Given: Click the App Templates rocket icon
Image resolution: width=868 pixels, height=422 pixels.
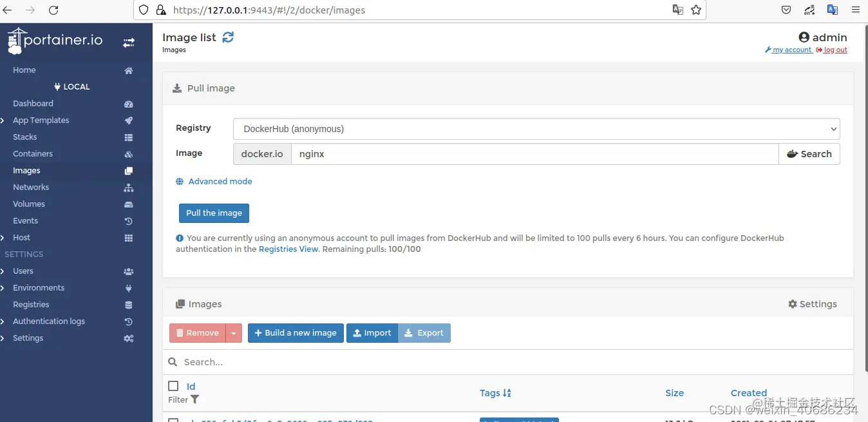Looking at the screenshot, I should 129,120.
